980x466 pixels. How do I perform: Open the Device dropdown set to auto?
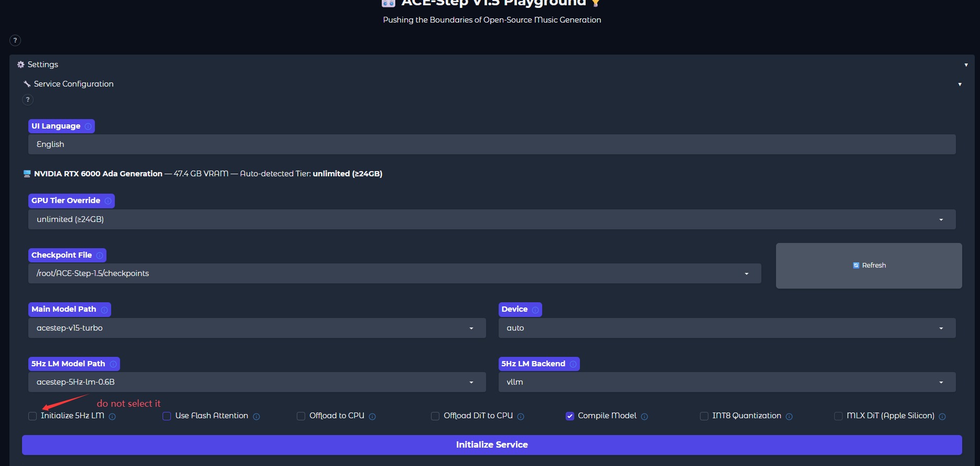pos(727,328)
